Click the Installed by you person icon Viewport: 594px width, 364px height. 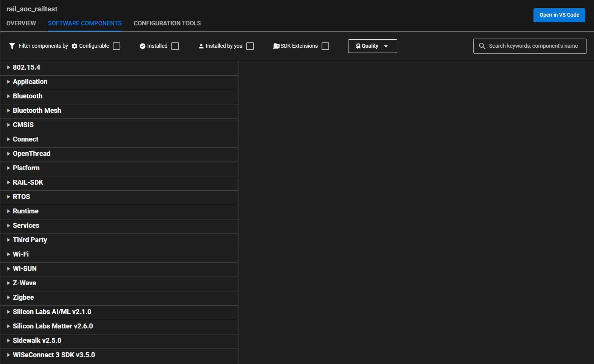pyautogui.click(x=201, y=46)
